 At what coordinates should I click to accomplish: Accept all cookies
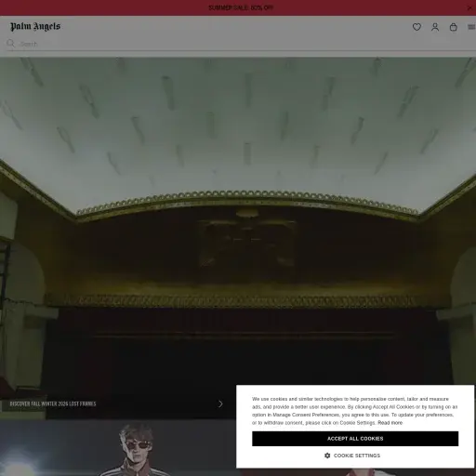(355, 439)
